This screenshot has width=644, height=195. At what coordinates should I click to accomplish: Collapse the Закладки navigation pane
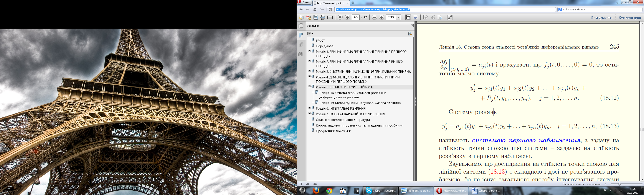[x=412, y=26]
